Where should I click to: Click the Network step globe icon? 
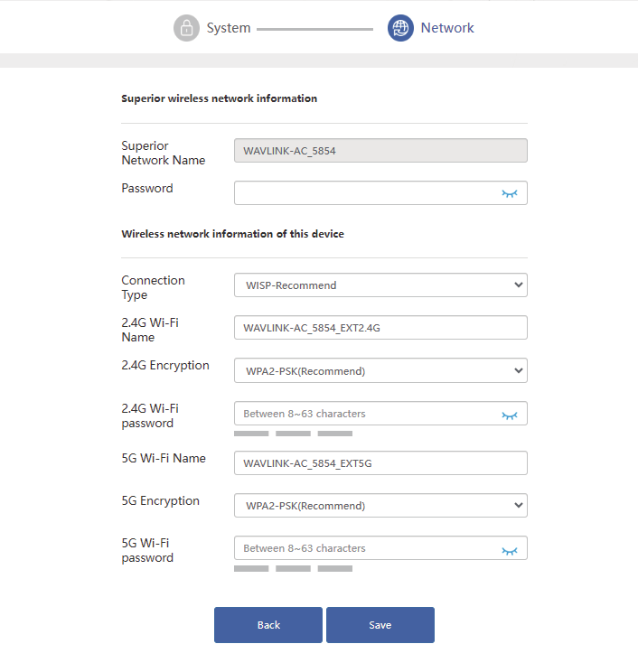[400, 28]
